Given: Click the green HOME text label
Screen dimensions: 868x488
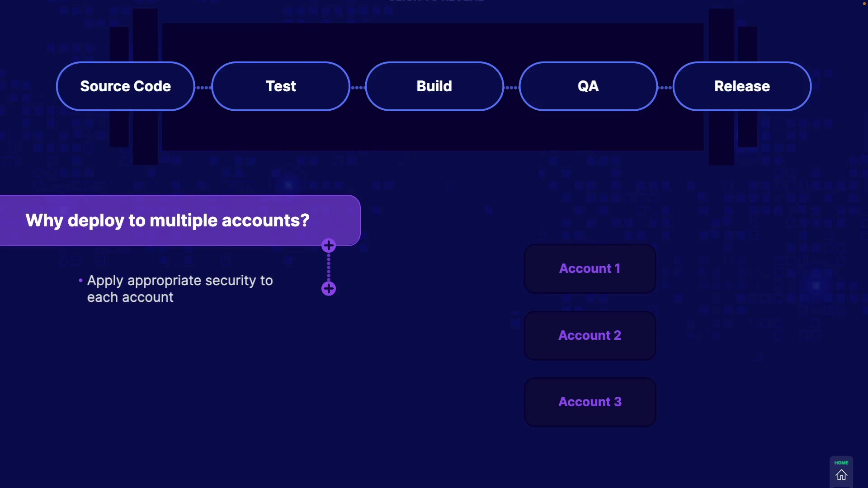Looking at the screenshot, I should [x=841, y=463].
